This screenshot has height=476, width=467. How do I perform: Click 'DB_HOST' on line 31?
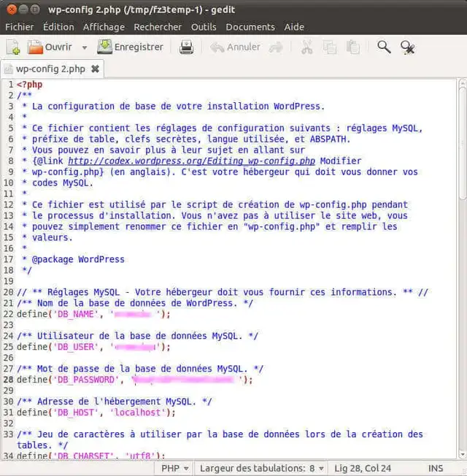76,412
